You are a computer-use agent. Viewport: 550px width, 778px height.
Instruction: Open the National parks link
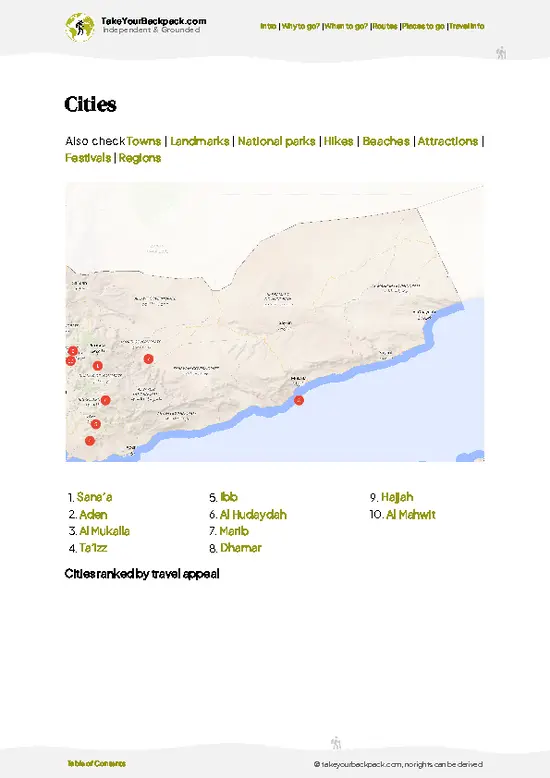tap(276, 141)
